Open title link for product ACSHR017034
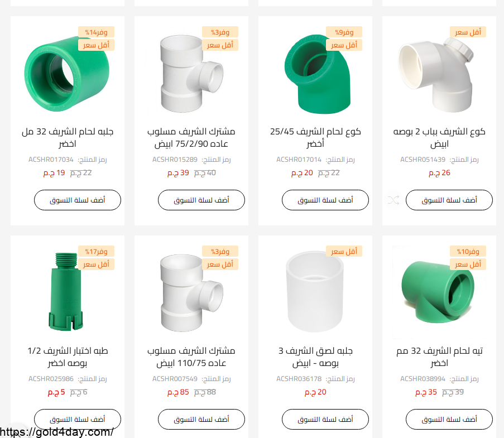504x438 pixels. [68, 138]
